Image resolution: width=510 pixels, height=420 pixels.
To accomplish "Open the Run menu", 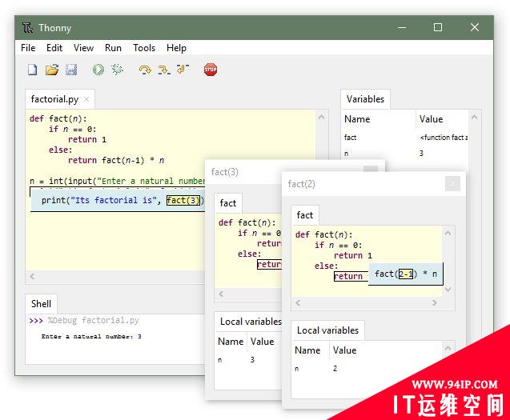I will (x=113, y=48).
